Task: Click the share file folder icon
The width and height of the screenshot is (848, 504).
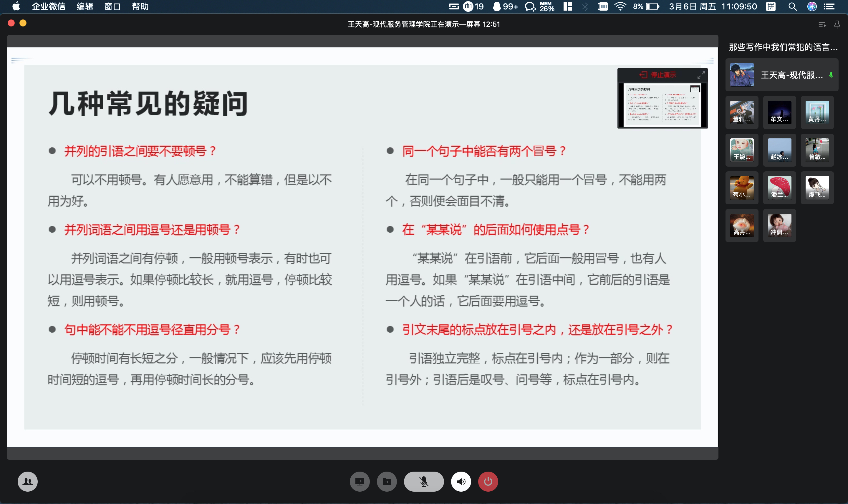Action: point(387,481)
